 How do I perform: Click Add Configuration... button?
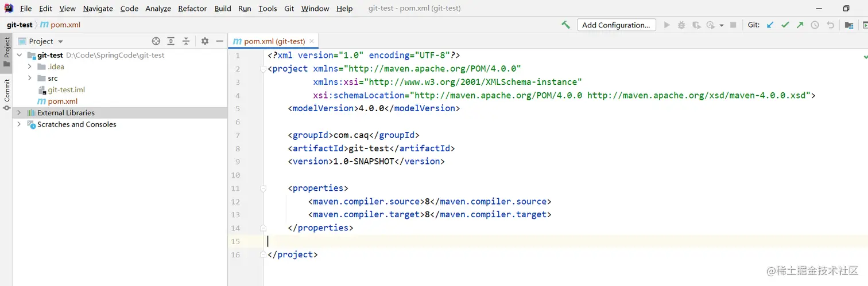click(615, 25)
